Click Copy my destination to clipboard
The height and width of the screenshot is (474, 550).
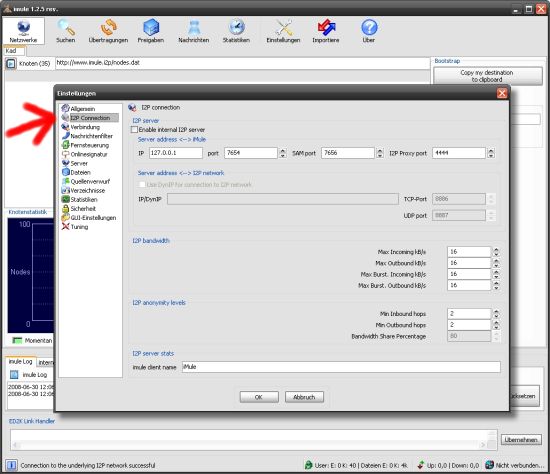pyautogui.click(x=488, y=76)
